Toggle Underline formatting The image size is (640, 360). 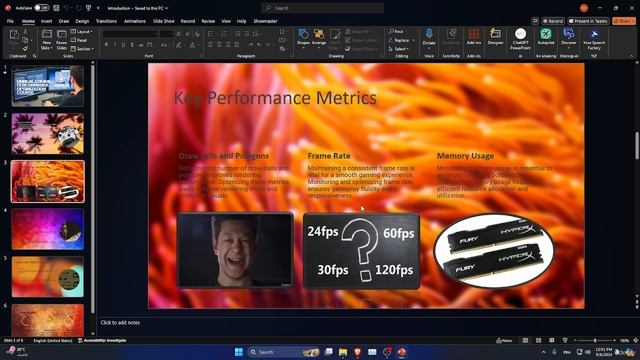coord(123,44)
